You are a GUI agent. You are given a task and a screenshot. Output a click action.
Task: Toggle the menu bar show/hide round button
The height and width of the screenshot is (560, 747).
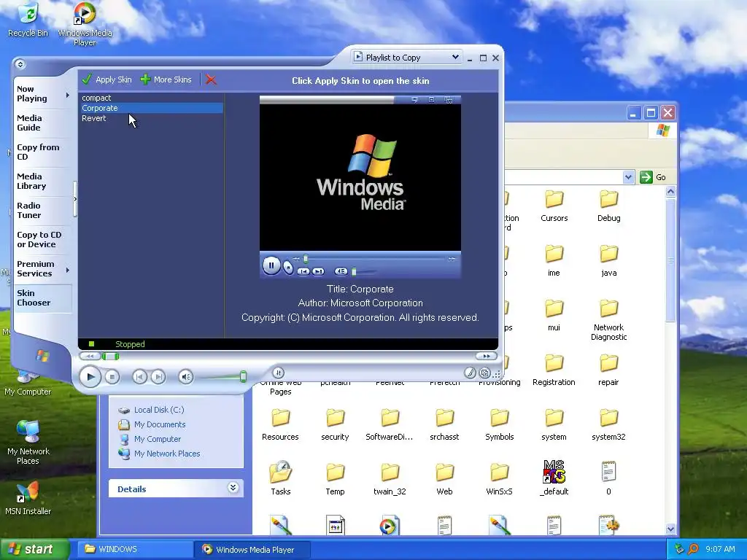(20, 64)
